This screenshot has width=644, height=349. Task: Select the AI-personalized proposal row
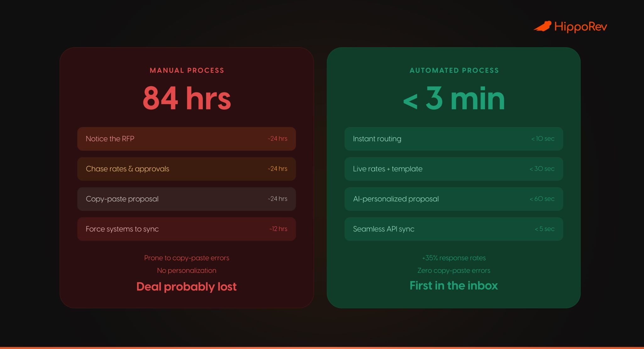coord(453,199)
